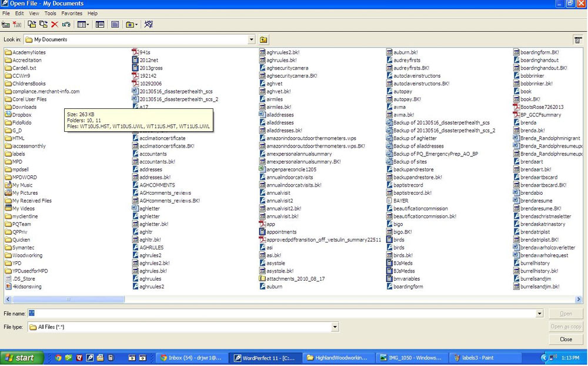Click the Map Network Drive toolbar icon
This screenshot has width=588, height=366.
click(6, 25)
